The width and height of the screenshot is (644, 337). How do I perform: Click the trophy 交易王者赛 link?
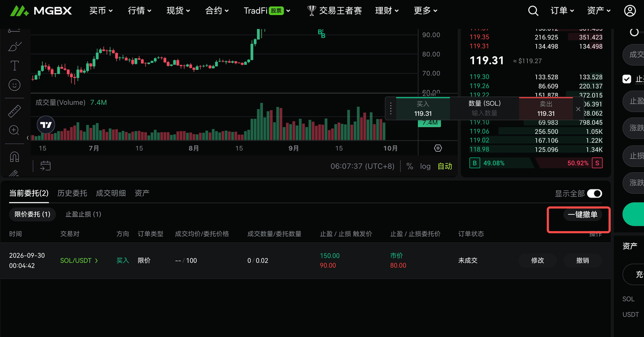[x=334, y=11]
